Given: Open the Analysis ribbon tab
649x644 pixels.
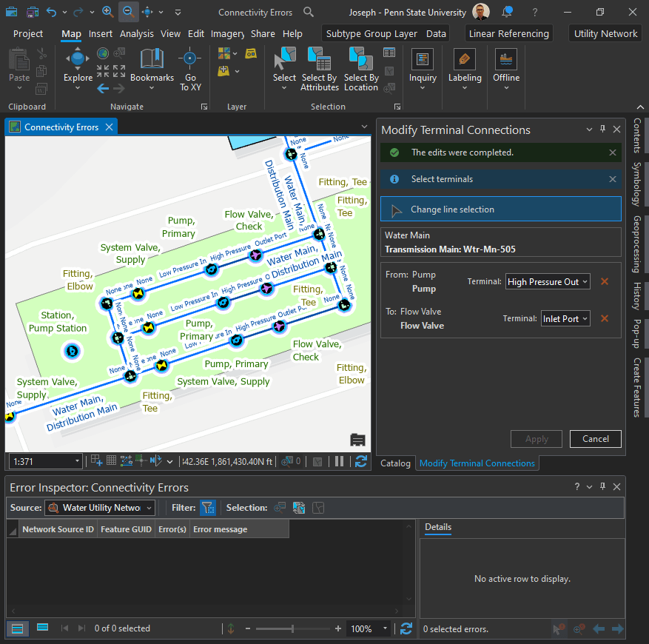Looking at the screenshot, I should [136, 33].
